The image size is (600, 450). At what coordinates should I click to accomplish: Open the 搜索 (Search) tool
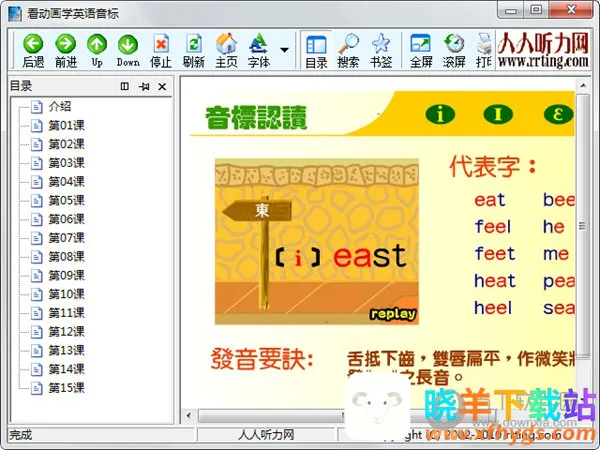[x=348, y=50]
